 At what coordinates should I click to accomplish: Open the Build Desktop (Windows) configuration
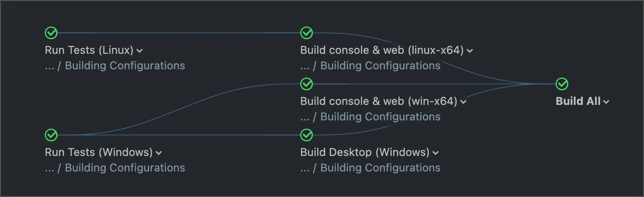(365, 152)
